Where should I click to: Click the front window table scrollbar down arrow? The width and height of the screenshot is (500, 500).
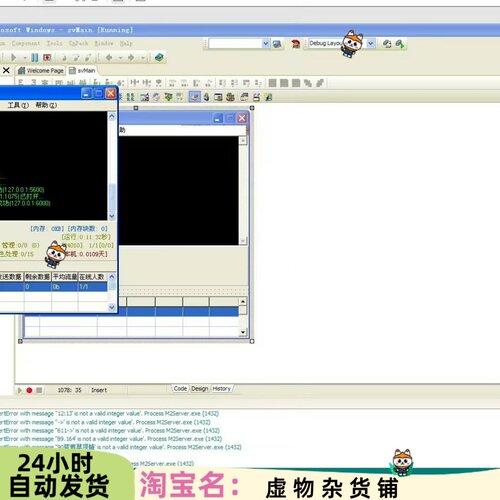coord(112,307)
